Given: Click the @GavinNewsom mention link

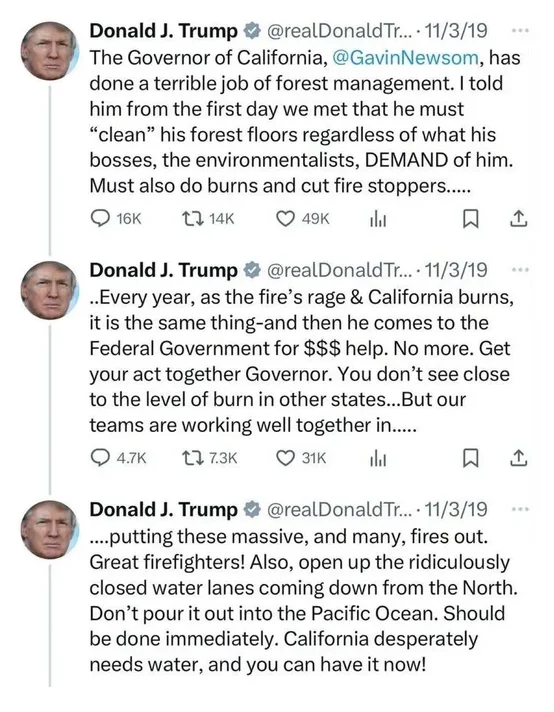Looking at the screenshot, I should coord(405,58).
